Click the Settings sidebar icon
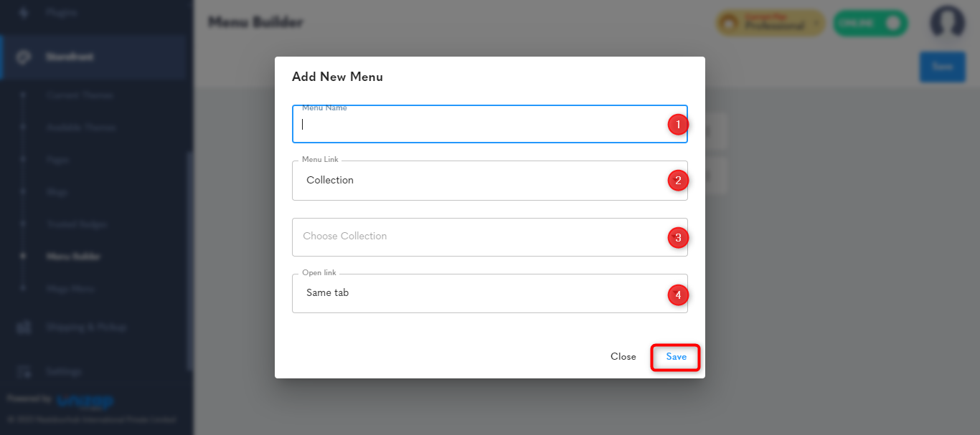This screenshot has width=980, height=435. click(24, 371)
